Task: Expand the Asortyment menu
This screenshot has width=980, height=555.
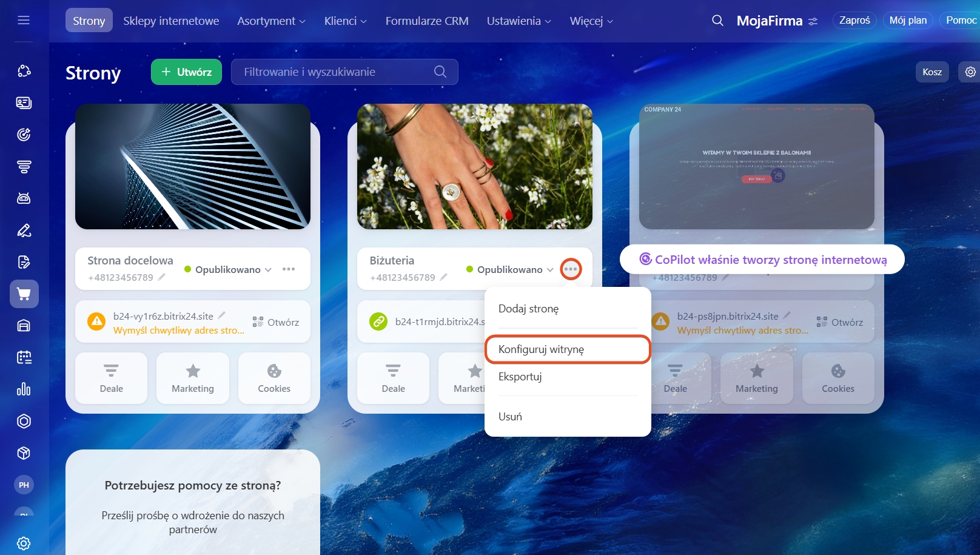Action: (272, 21)
